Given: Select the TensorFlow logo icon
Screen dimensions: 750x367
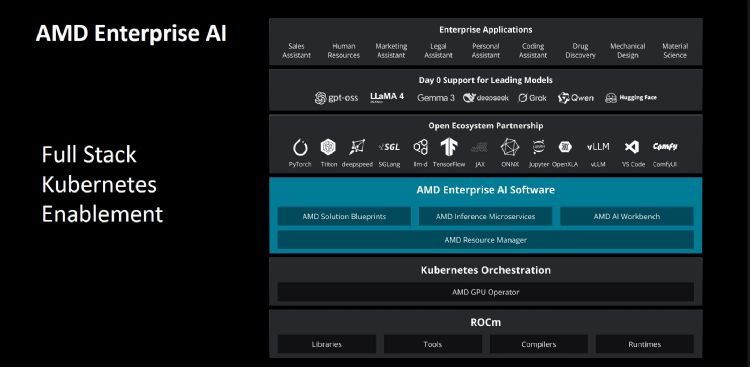Looking at the screenshot, I should tap(449, 147).
